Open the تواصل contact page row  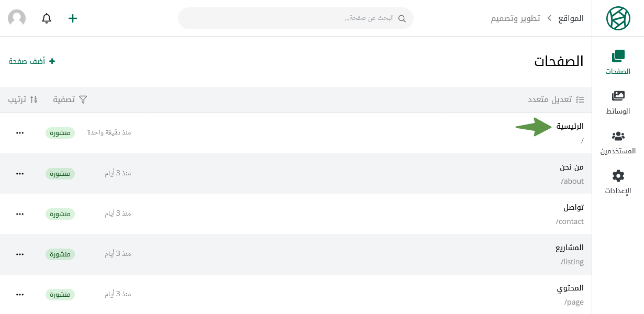296,214
